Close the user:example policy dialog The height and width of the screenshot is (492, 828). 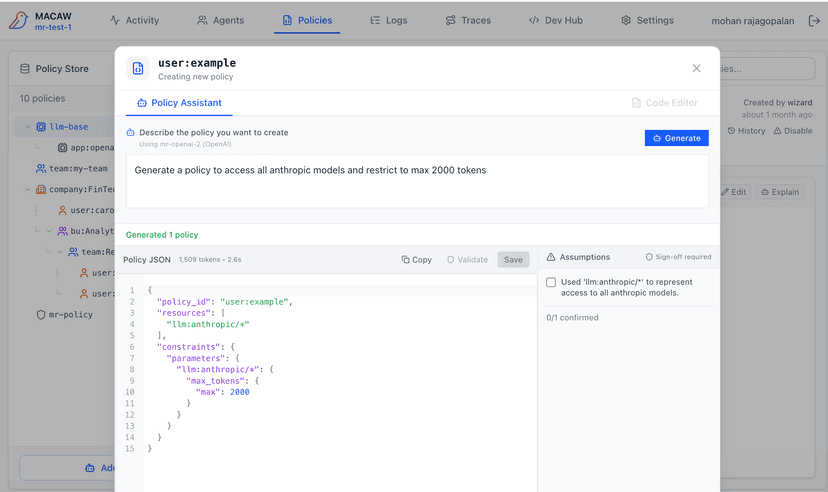point(697,68)
